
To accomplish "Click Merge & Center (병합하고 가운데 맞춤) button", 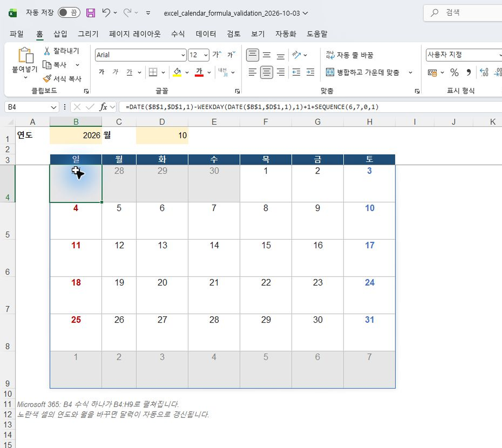I will (362, 72).
